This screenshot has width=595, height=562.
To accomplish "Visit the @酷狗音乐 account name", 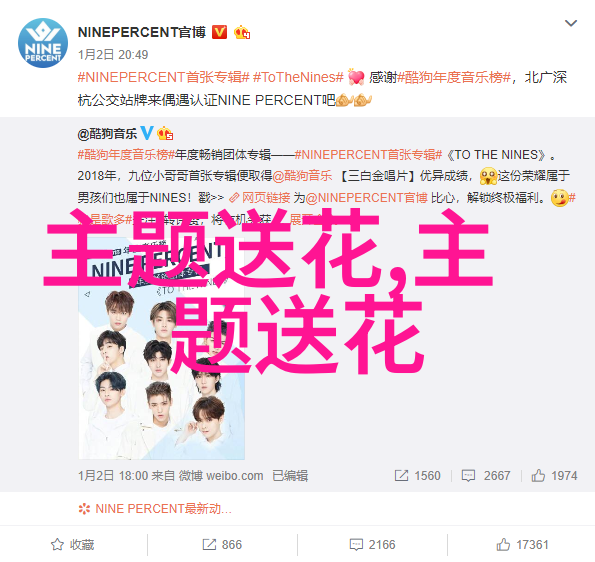I will [107, 134].
